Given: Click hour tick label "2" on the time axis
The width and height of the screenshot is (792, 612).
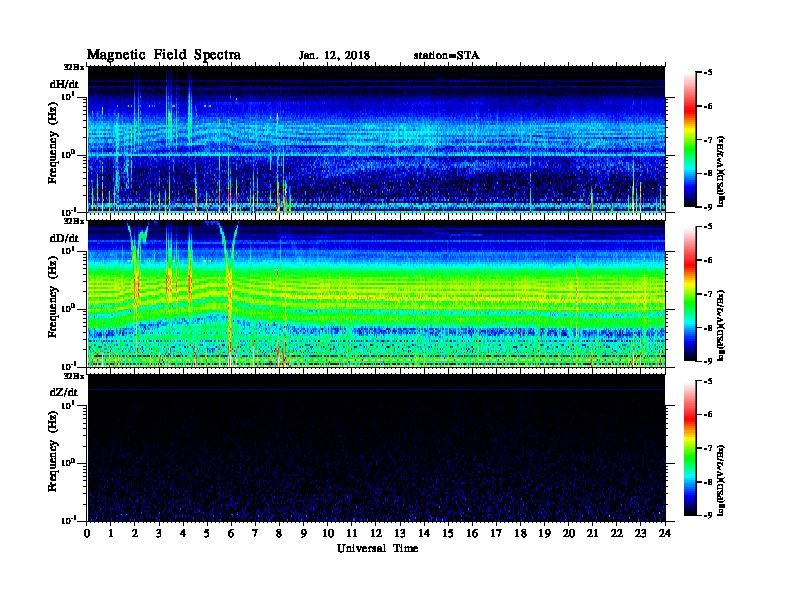Looking at the screenshot, I should [x=135, y=533].
